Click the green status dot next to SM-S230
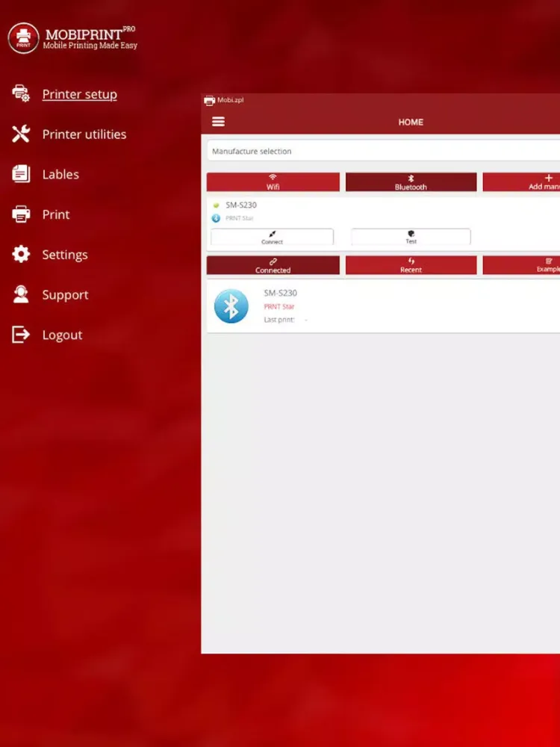 [217, 206]
